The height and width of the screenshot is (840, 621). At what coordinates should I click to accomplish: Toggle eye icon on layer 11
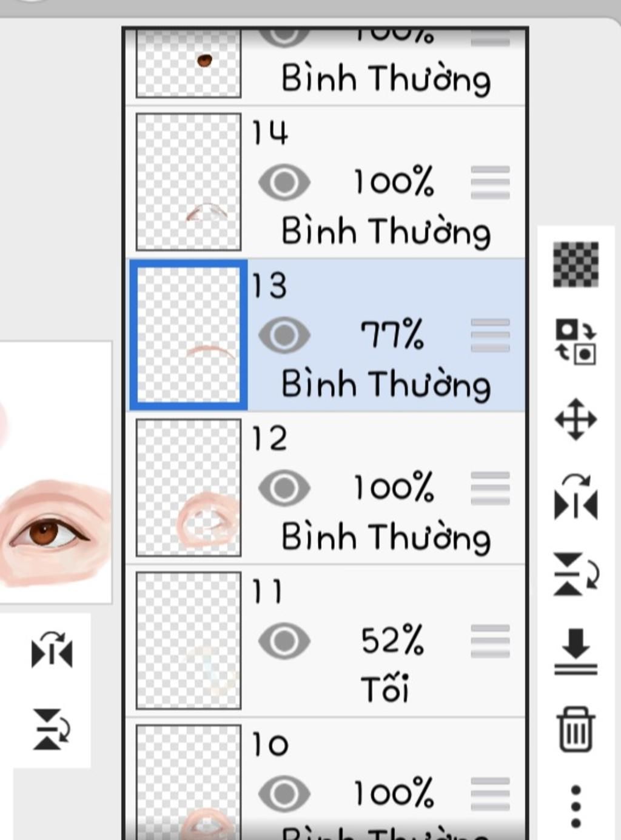(x=284, y=641)
